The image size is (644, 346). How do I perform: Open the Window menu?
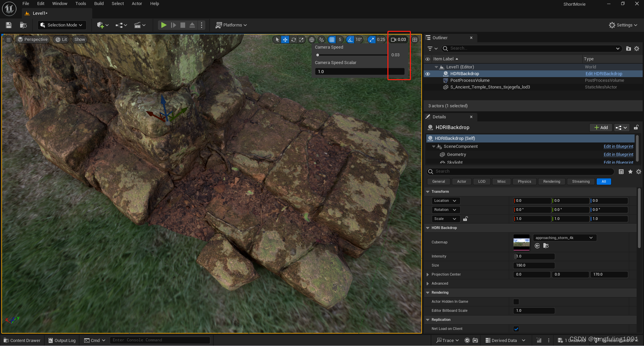click(x=60, y=4)
